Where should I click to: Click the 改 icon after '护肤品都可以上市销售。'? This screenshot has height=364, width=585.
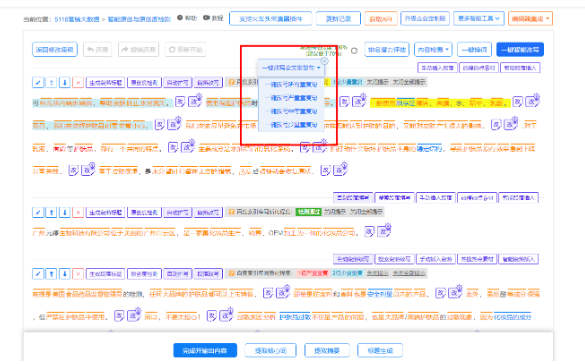pyautogui.click(x=268, y=293)
